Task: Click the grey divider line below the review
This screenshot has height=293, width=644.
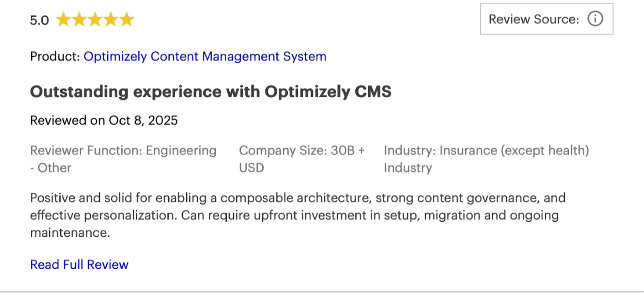Action: [x=322, y=291]
